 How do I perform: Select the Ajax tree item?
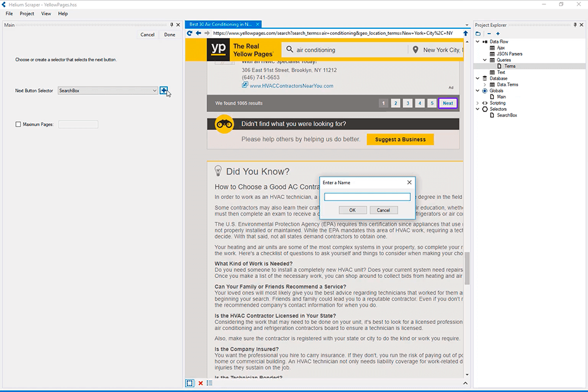pyautogui.click(x=501, y=48)
